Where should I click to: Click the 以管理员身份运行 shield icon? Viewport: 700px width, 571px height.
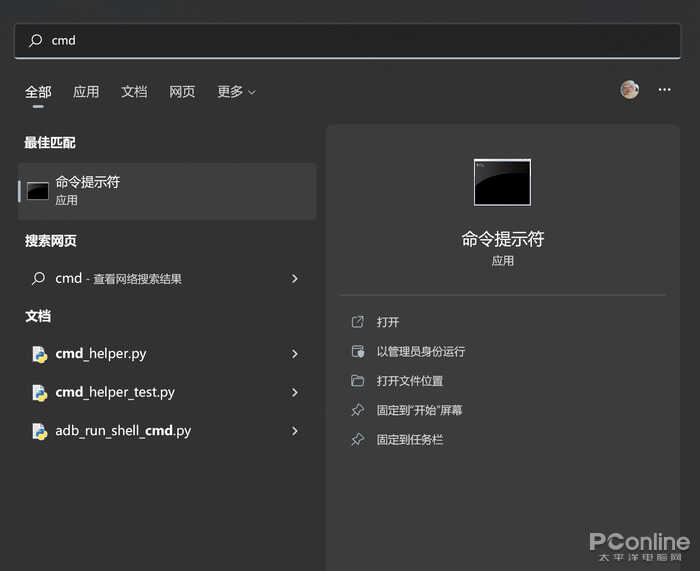(x=358, y=351)
